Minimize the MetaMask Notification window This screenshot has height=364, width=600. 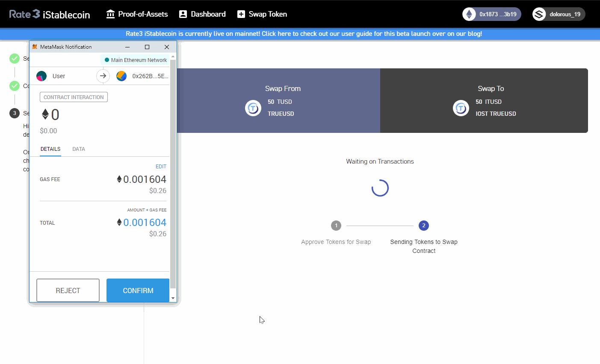(x=127, y=47)
